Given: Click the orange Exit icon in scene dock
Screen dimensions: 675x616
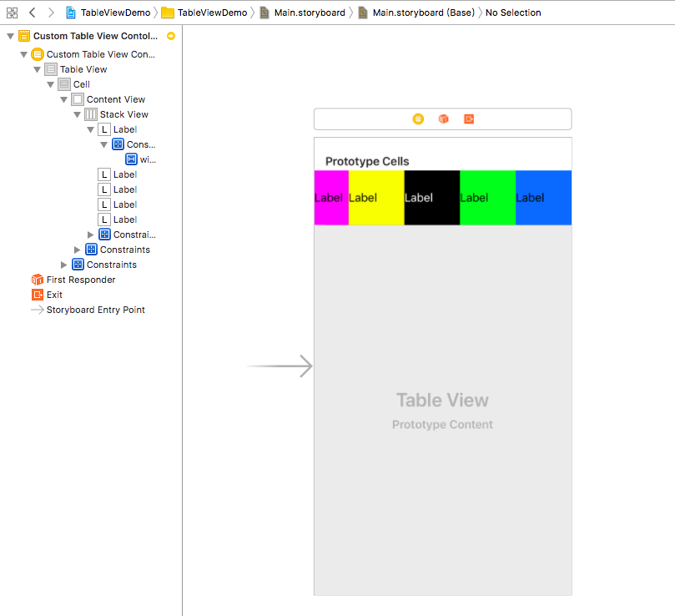Looking at the screenshot, I should 469,119.
